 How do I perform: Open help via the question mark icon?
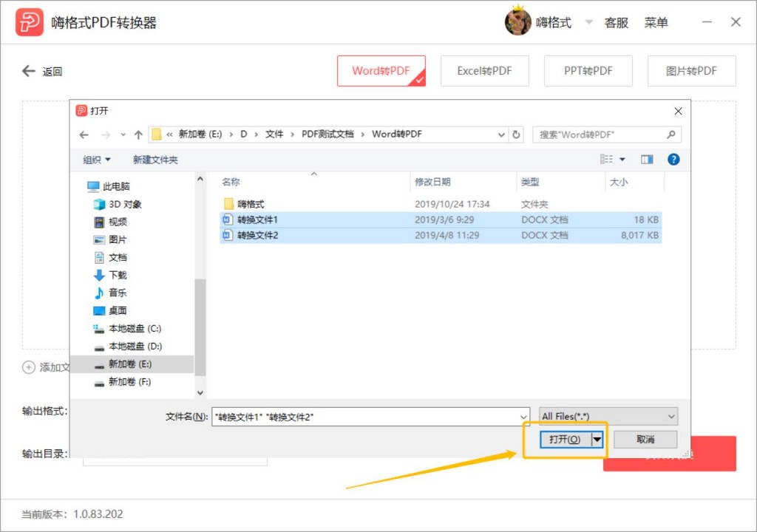point(673,158)
